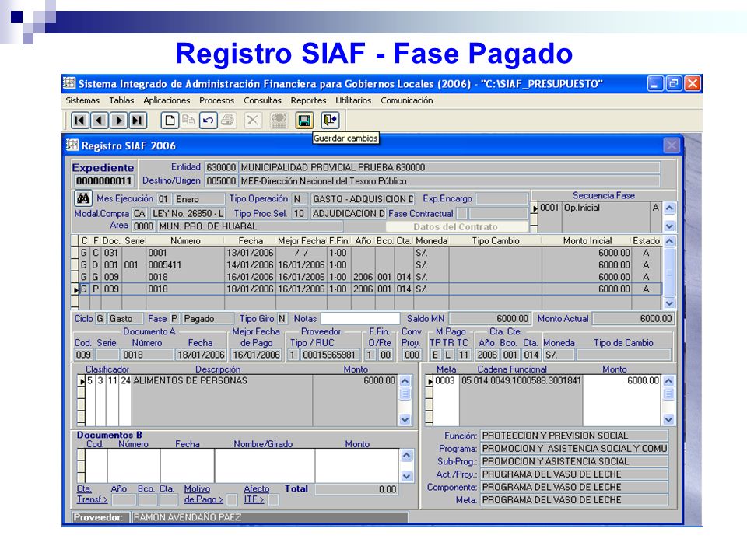Click into the Notas field
The image size is (747, 560).
pyautogui.click(x=360, y=319)
